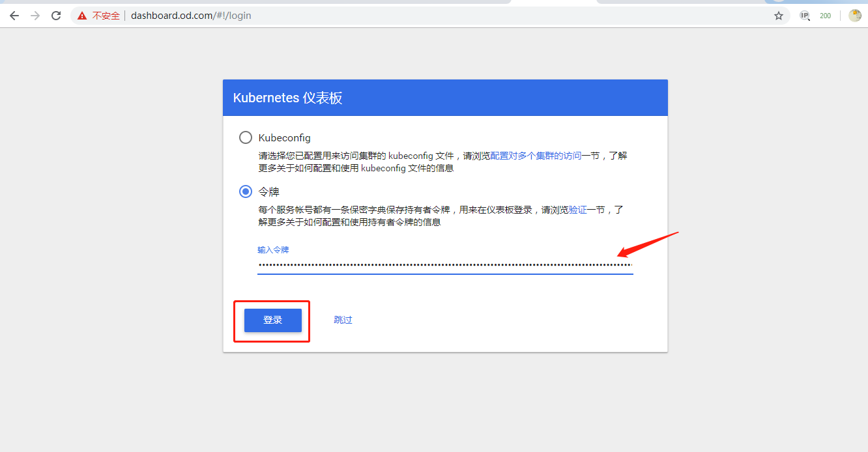This screenshot has width=868, height=452.
Task: Click the red not-secure warning triangle
Action: [82, 16]
